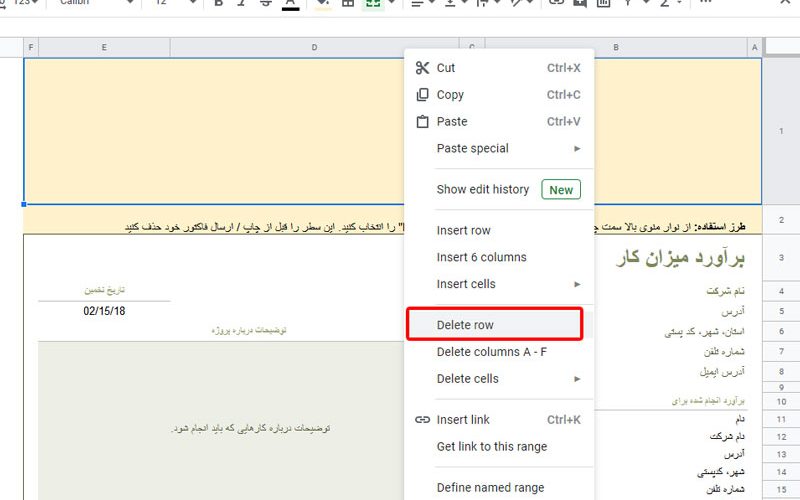Choose Insert 6 columns
The width and height of the screenshot is (800, 500).
[481, 257]
